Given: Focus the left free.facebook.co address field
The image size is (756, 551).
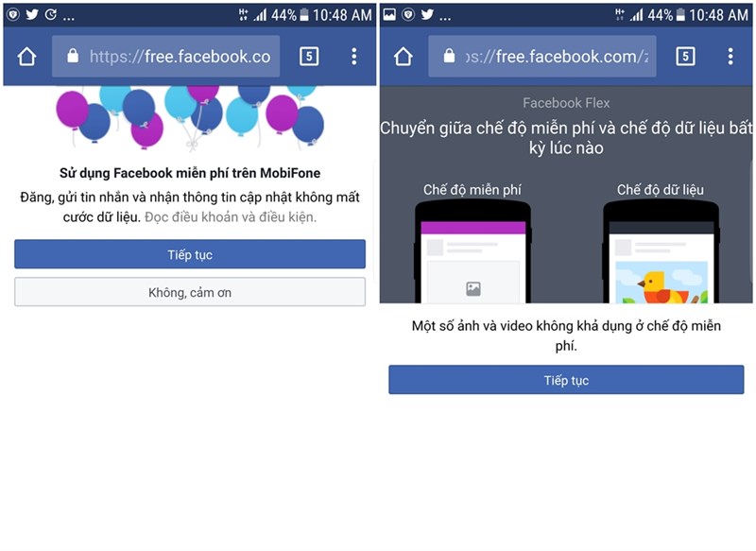Looking at the screenshot, I should point(166,57).
